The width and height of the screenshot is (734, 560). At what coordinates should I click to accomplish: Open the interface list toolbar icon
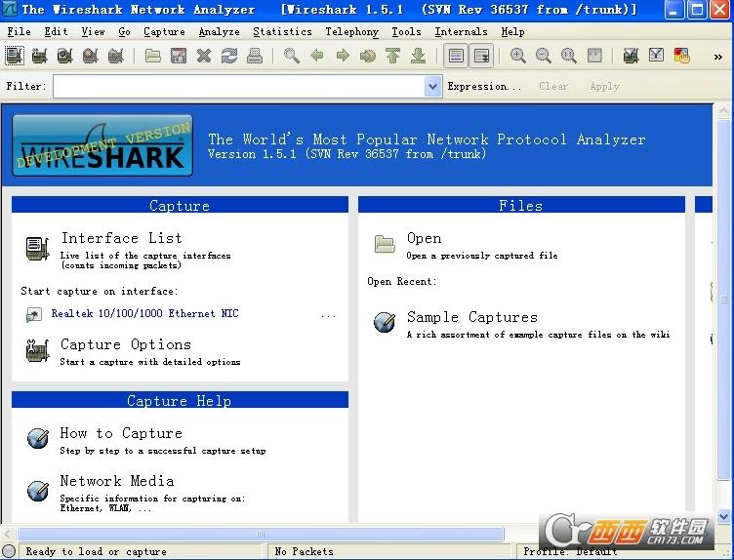click(x=15, y=56)
